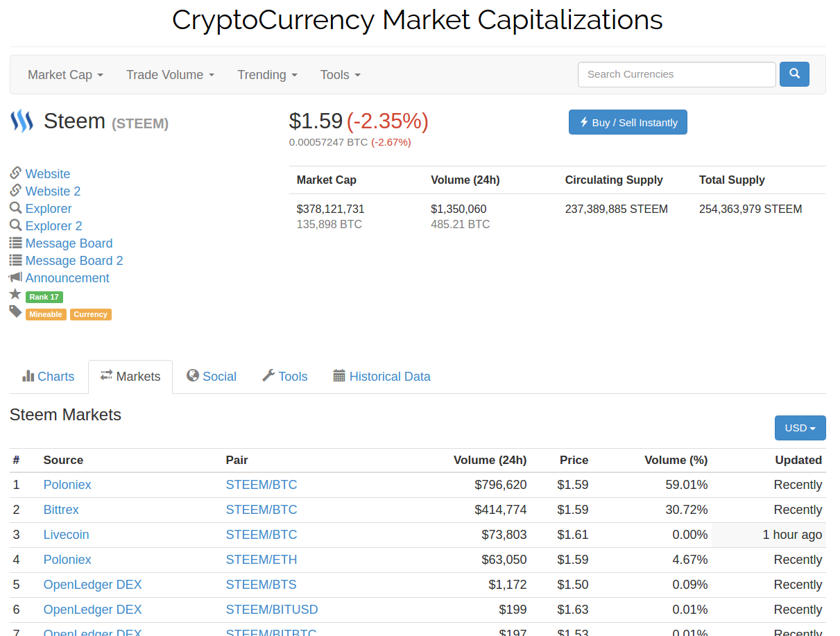840x636 pixels.
Task: Click the 59.01% volume percentage cell
Action: pos(686,485)
